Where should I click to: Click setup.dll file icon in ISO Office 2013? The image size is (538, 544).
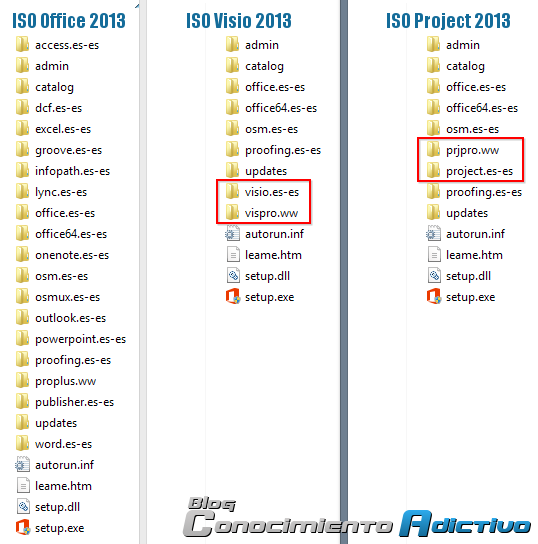click(x=23, y=507)
